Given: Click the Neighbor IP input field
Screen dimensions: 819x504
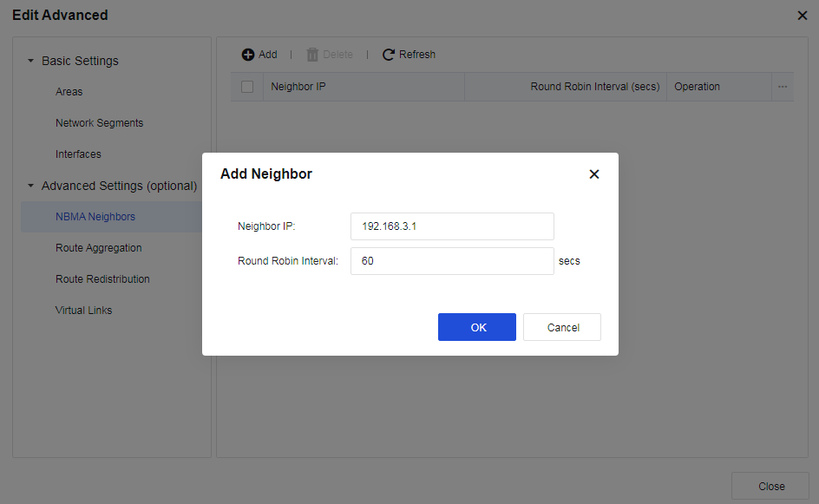Looking at the screenshot, I should (452, 226).
